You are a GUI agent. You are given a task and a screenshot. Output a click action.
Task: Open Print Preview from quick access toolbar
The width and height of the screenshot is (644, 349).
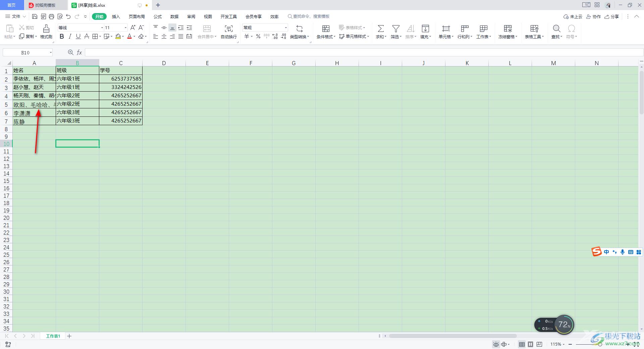tap(60, 16)
